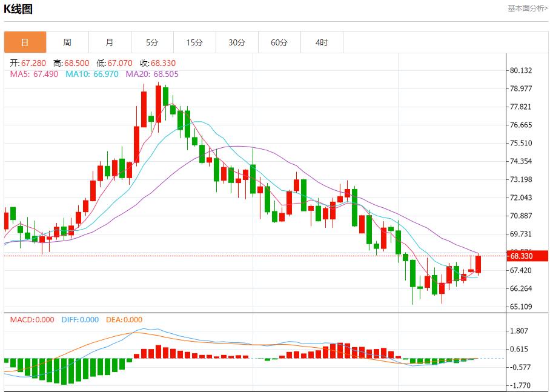Switch to the 周 weekly tab

click(x=67, y=42)
